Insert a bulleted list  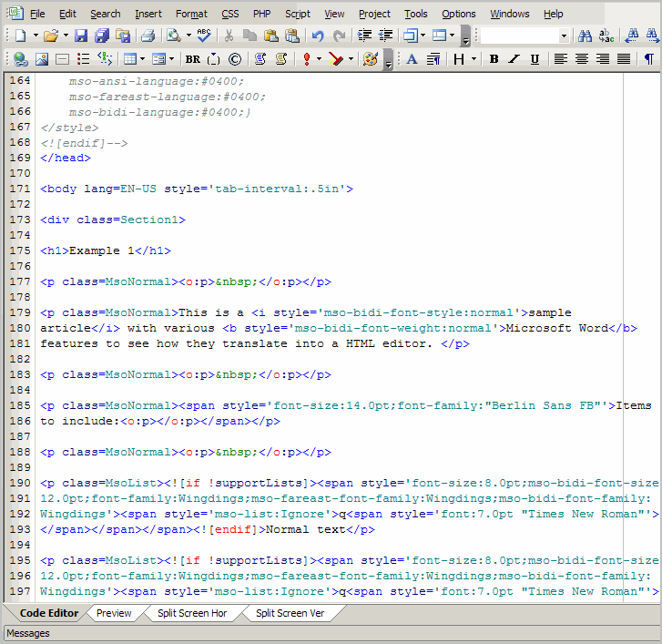point(83,59)
